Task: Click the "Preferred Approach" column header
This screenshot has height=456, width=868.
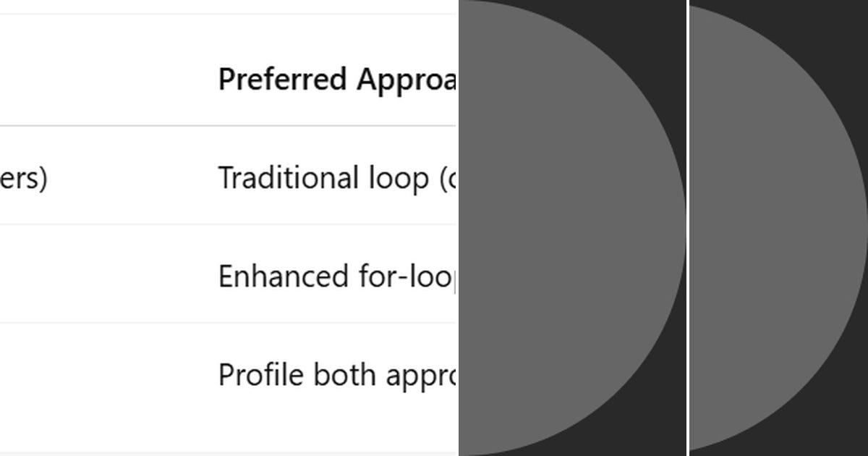Action: 337,79
